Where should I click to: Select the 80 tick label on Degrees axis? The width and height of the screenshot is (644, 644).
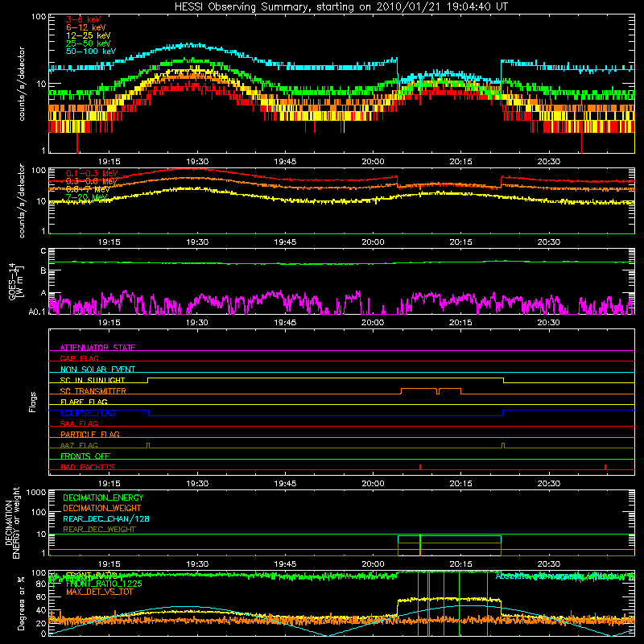click(41, 584)
